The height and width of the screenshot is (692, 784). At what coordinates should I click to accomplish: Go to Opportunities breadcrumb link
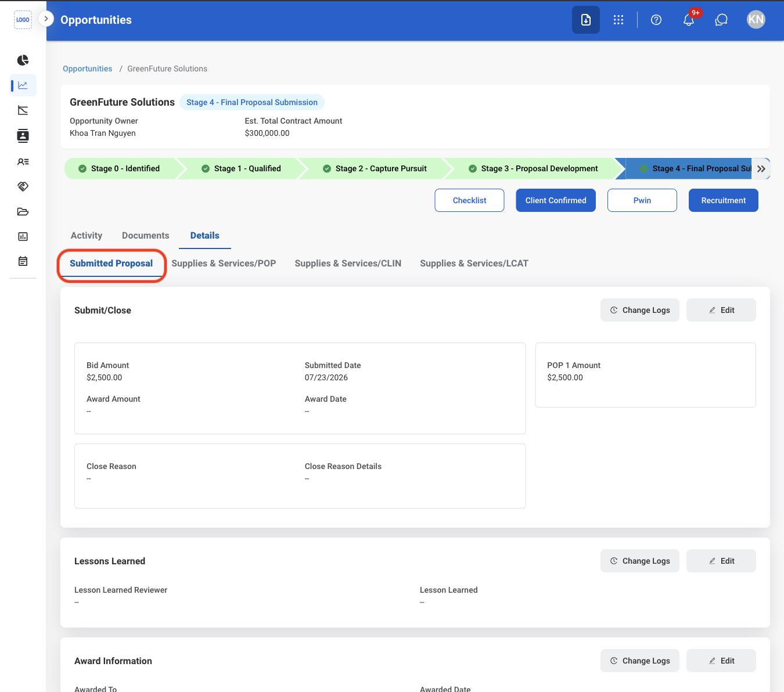coord(88,69)
